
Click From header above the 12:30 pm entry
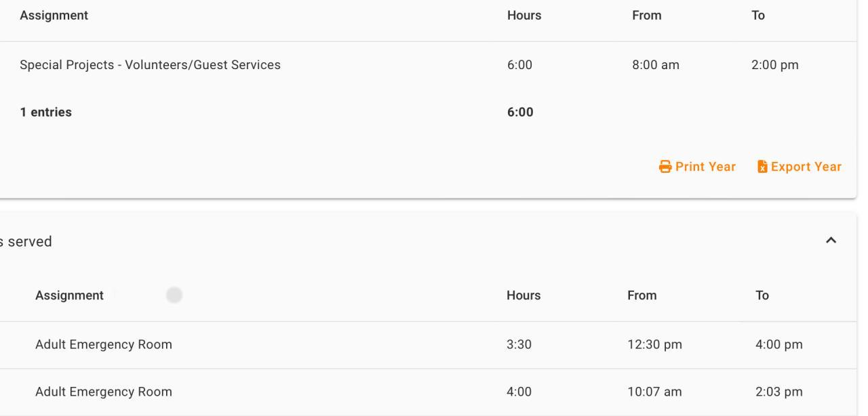(642, 295)
